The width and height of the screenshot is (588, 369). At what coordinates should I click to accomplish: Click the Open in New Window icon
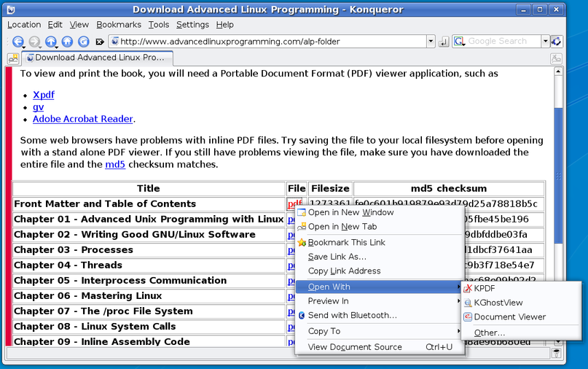pyautogui.click(x=302, y=212)
